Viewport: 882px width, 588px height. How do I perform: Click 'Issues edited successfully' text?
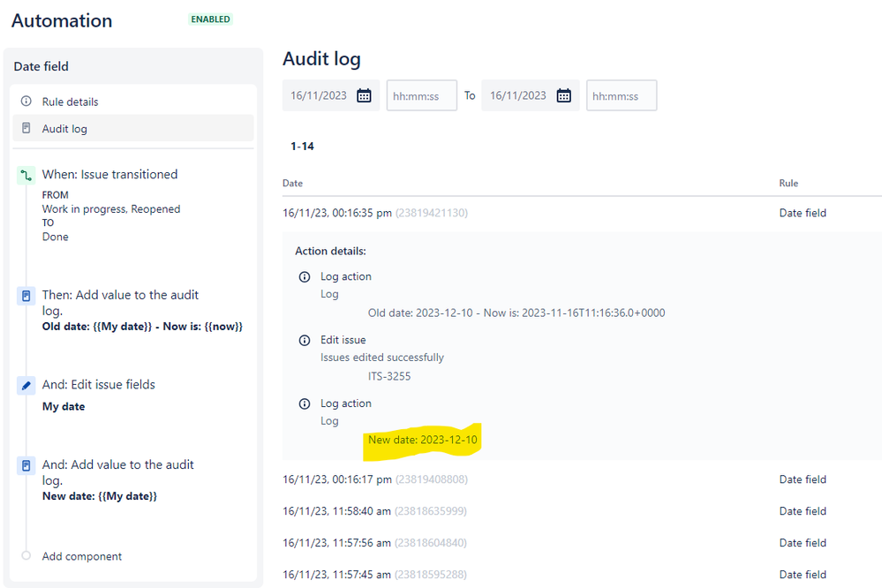pos(382,358)
